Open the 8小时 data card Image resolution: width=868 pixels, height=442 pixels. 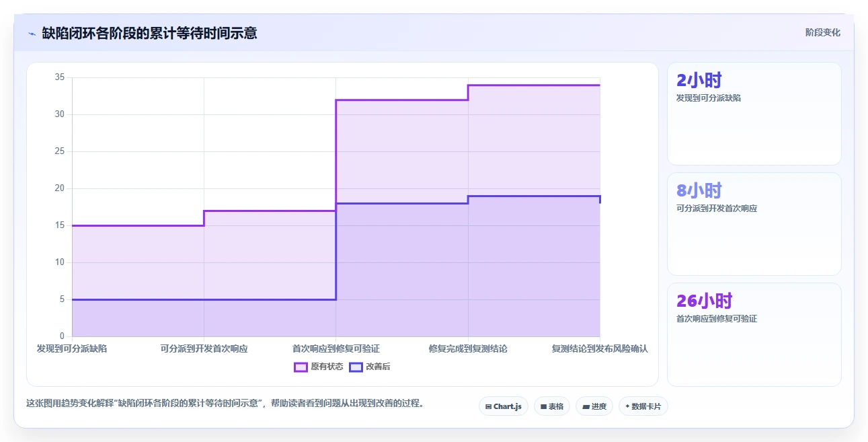coord(754,224)
